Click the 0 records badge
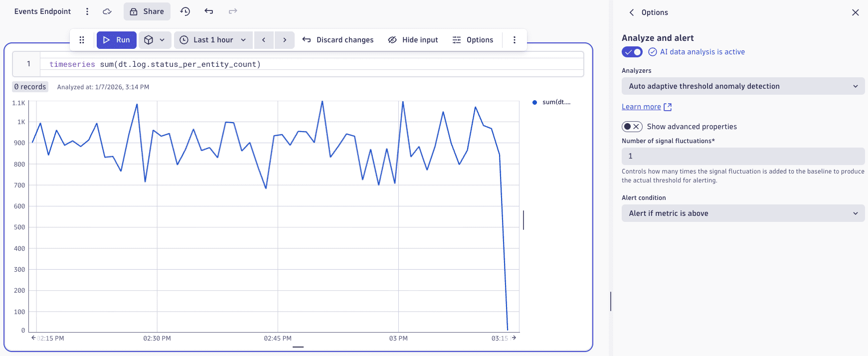868x356 pixels. [30, 87]
